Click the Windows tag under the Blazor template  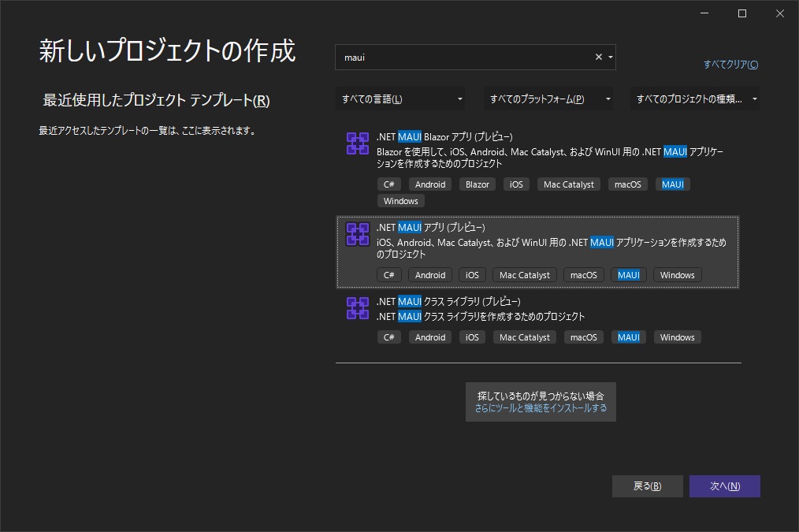(x=400, y=201)
